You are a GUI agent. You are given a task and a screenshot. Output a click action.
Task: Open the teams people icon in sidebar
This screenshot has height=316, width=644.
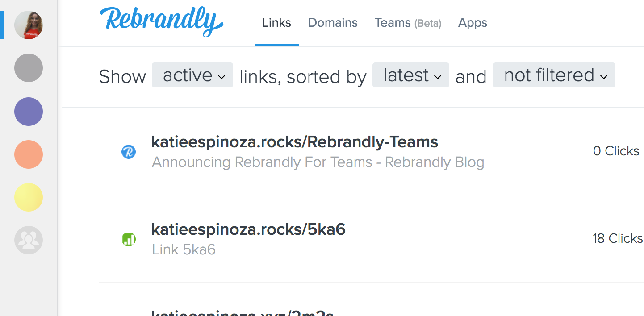click(29, 240)
